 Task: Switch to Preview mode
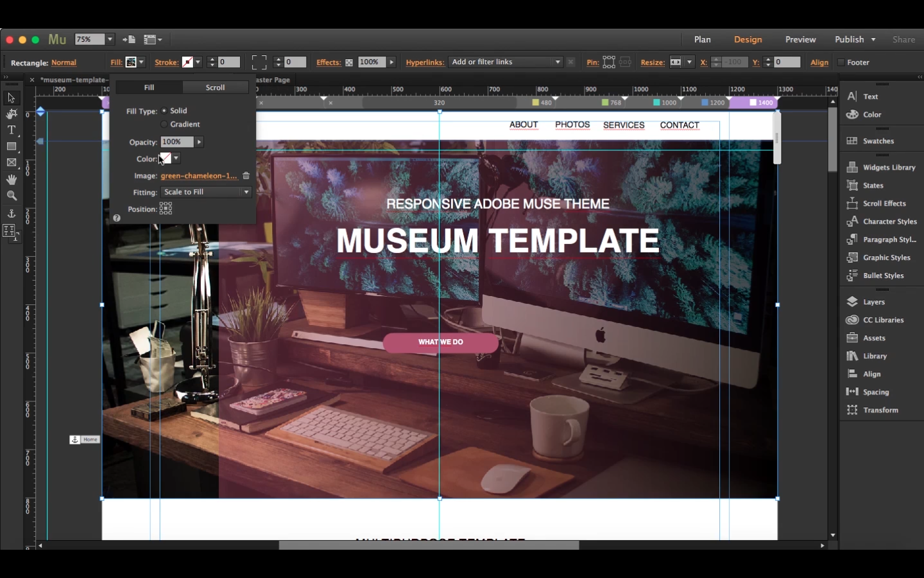[x=800, y=39]
